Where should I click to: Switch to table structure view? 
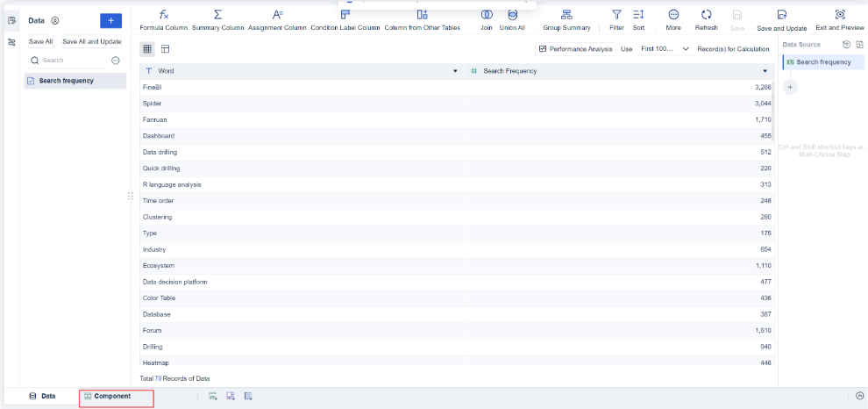165,49
